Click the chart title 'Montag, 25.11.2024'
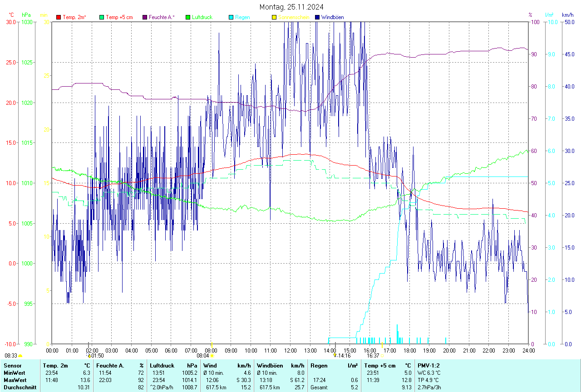The image size is (581, 392). tap(291, 7)
